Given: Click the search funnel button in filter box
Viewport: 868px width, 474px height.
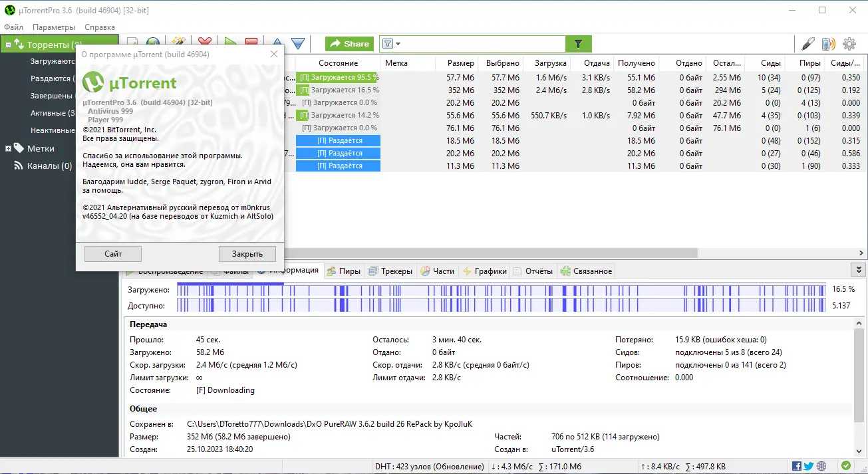Looking at the screenshot, I should [578, 44].
